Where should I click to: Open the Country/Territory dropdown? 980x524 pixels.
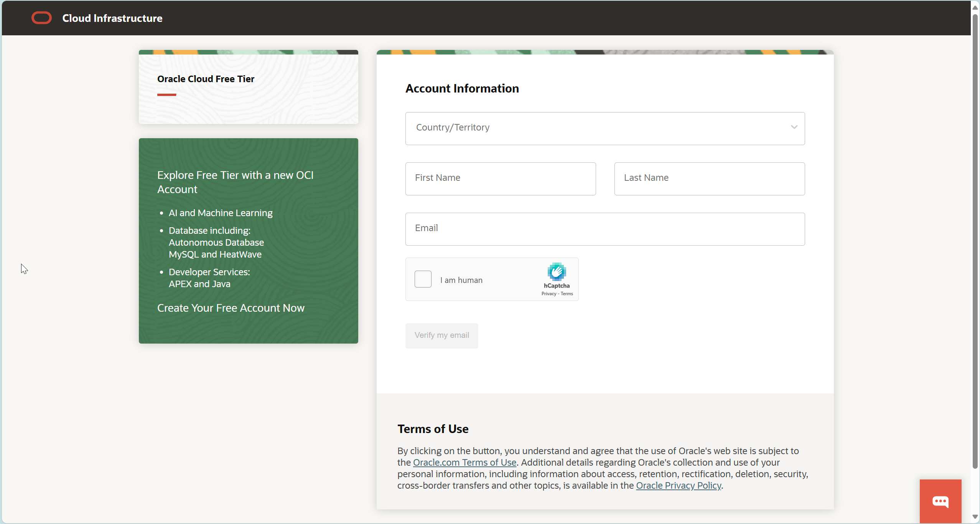point(605,128)
